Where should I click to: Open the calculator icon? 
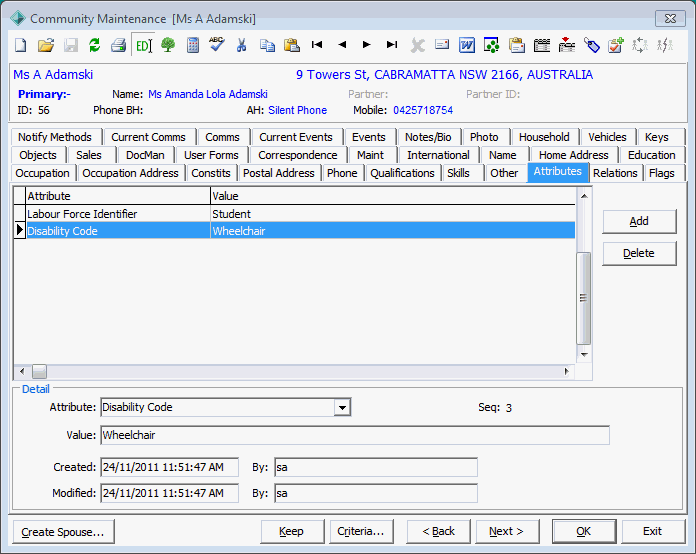(x=193, y=45)
